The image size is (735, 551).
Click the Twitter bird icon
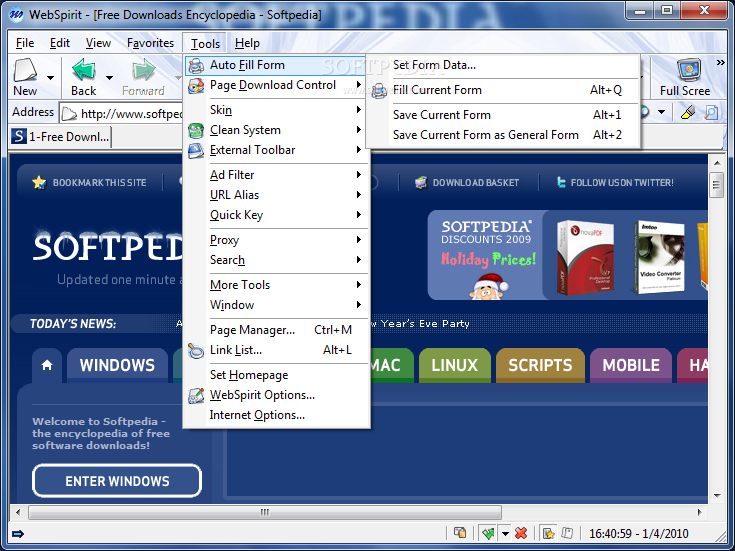[x=561, y=182]
